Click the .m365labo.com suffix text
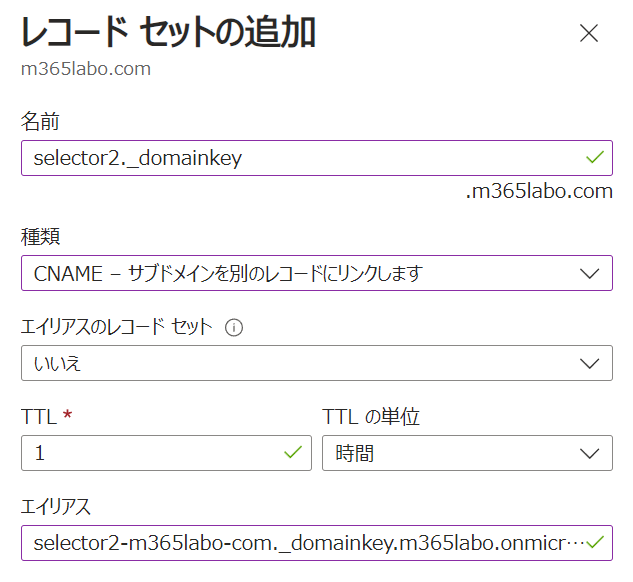Image resolution: width=633 pixels, height=582 pixels. (x=539, y=191)
